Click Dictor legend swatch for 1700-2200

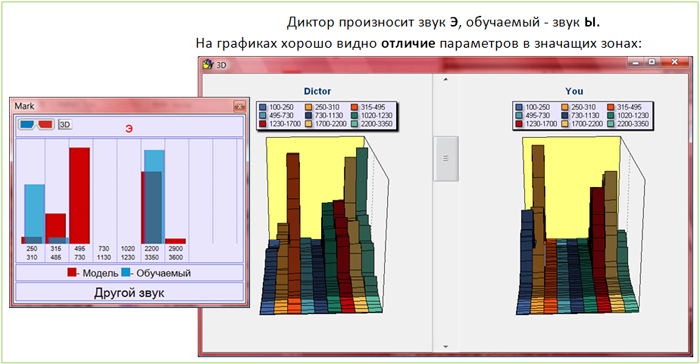(309, 124)
